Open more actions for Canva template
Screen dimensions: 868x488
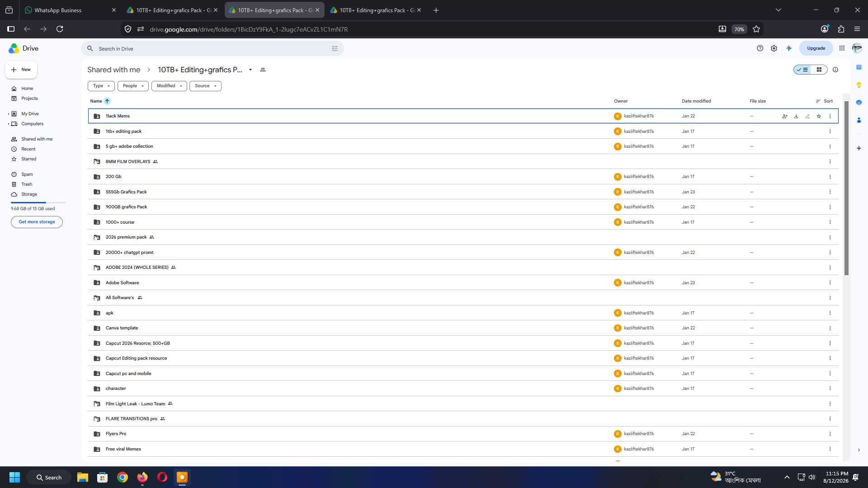coord(830,328)
